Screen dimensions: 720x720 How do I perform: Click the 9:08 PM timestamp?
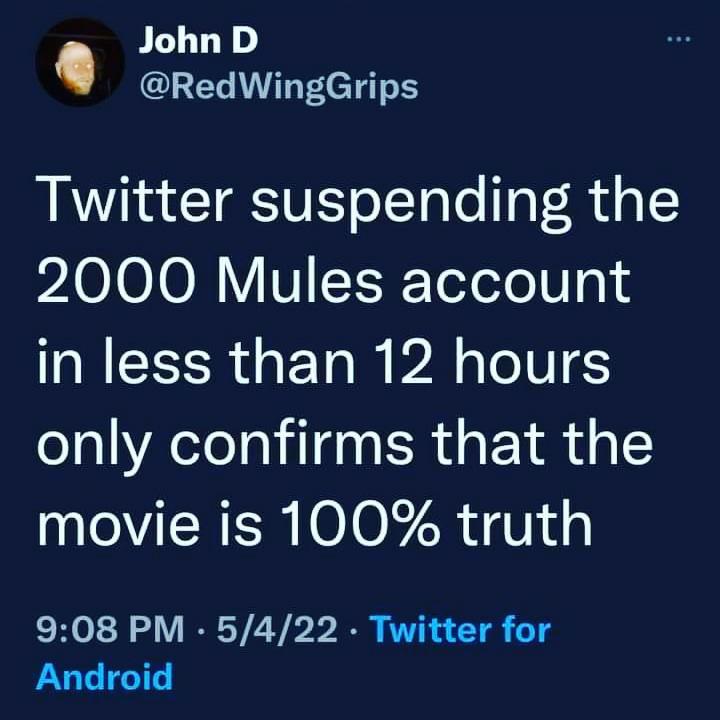(110, 630)
